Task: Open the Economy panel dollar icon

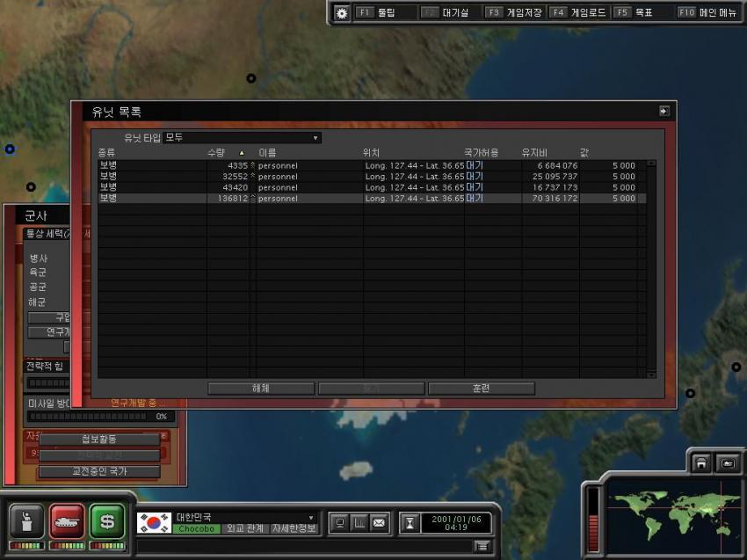Action: [x=107, y=521]
